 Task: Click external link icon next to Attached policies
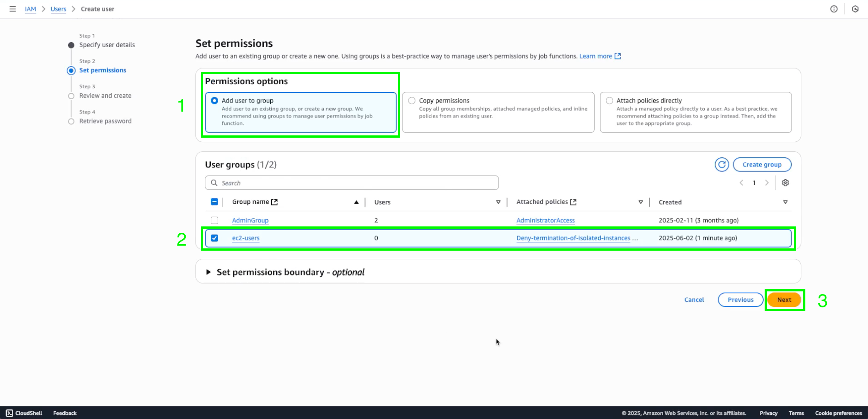click(573, 202)
